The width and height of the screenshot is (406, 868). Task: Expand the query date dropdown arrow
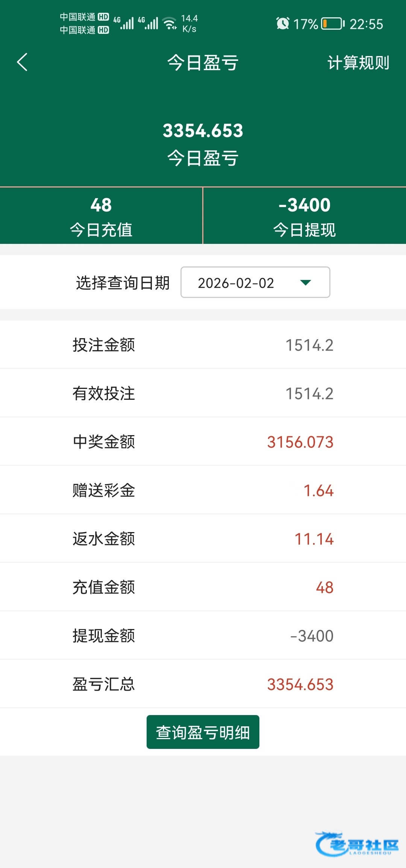[x=306, y=283]
